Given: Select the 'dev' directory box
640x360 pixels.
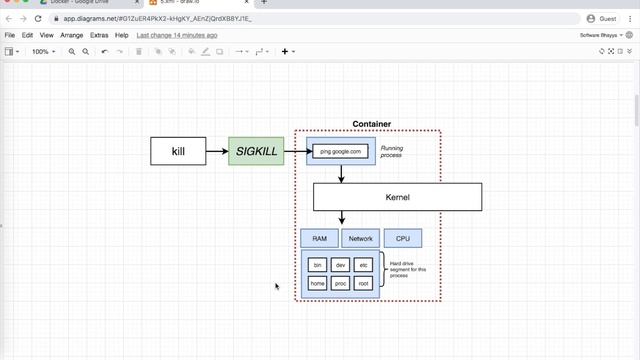Looking at the screenshot, I should click(x=340, y=265).
